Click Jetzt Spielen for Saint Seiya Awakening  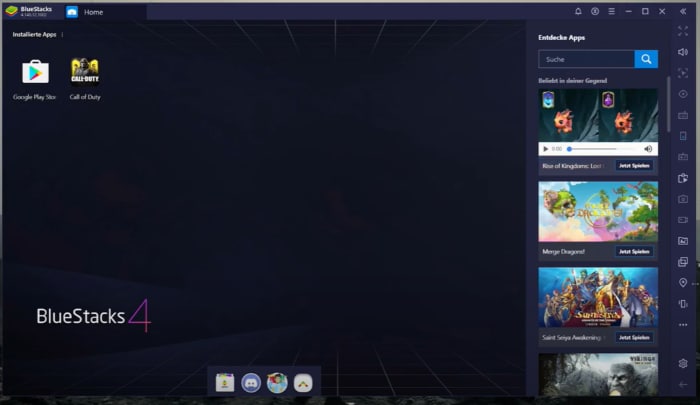(634, 338)
